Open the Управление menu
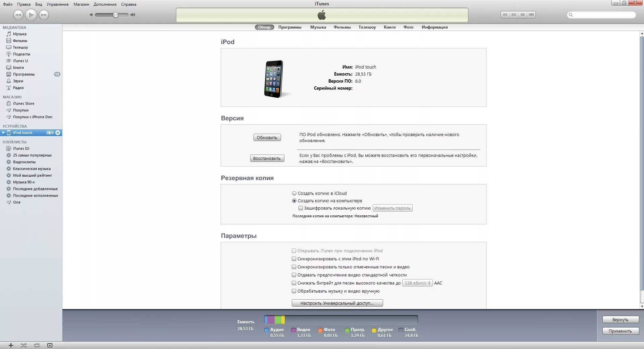This screenshot has width=644, height=349. point(57,4)
